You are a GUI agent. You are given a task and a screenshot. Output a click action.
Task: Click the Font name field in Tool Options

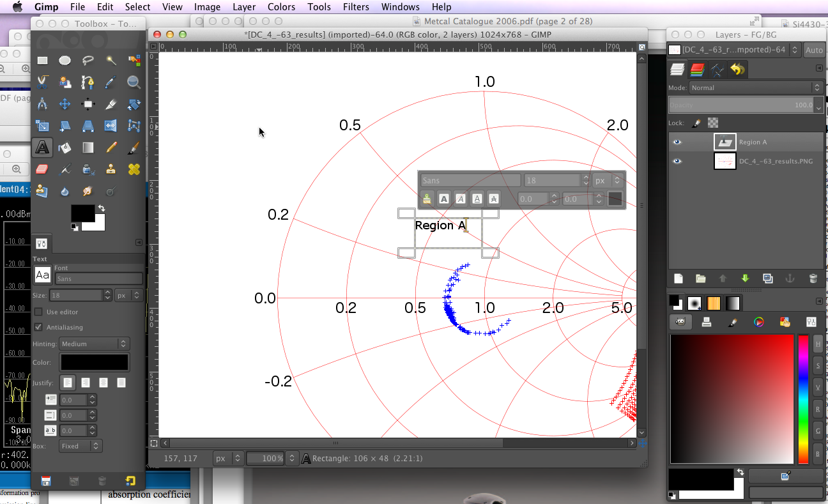pyautogui.click(x=99, y=279)
